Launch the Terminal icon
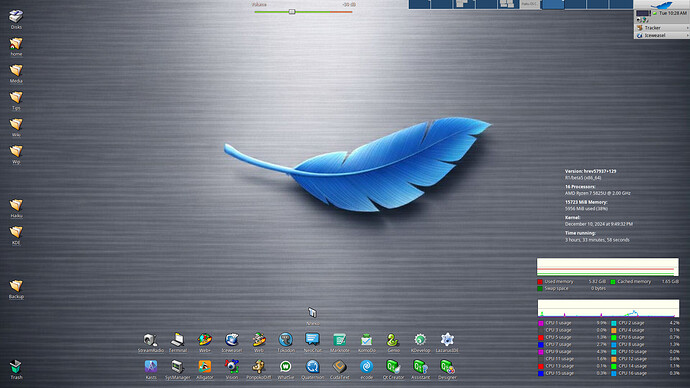 tap(178, 340)
